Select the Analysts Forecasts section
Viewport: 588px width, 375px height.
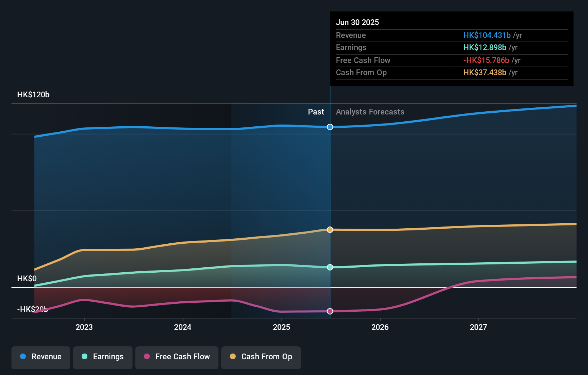click(x=370, y=112)
